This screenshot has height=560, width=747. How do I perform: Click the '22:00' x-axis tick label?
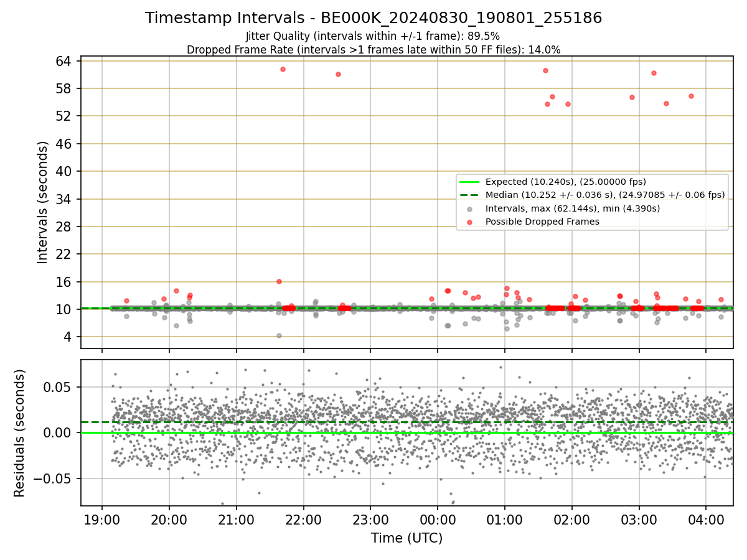tap(303, 519)
